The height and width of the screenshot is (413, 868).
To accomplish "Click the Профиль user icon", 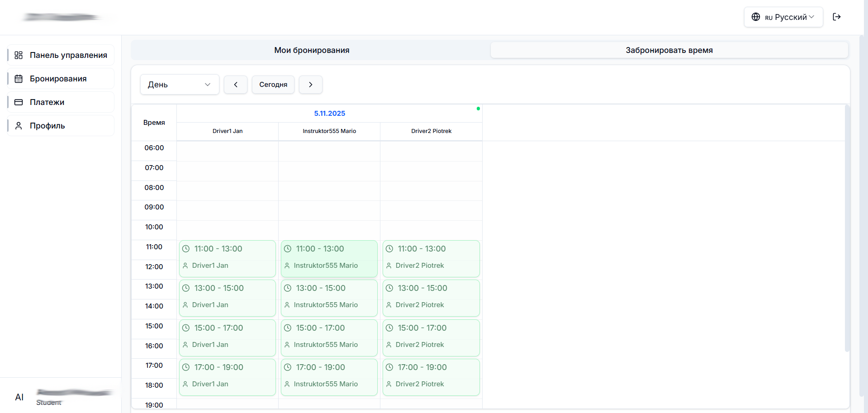I will [19, 126].
